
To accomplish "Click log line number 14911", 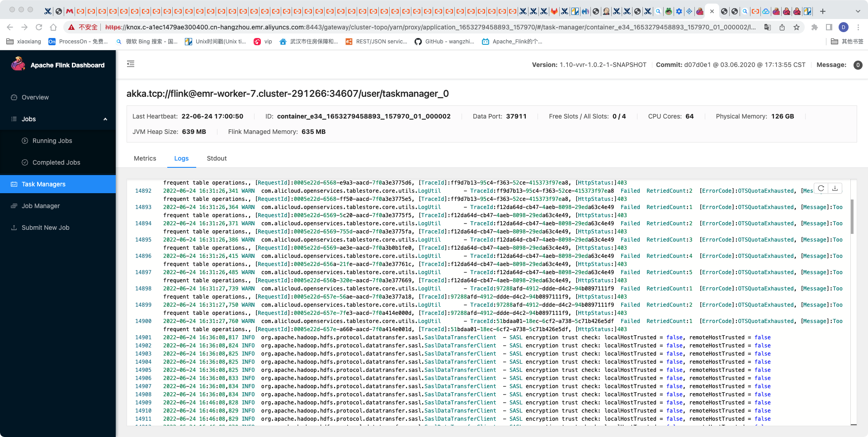I will pos(143,419).
